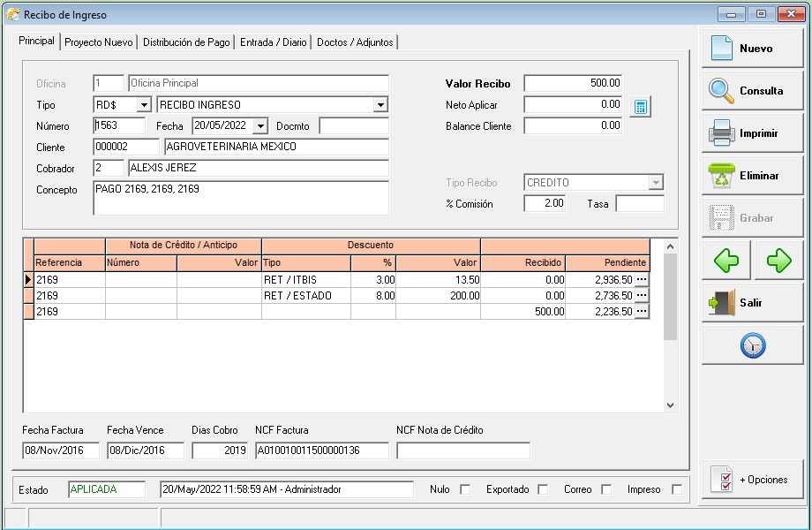Switch to the Distribución de Pago tab
The width and height of the screenshot is (812, 530).
[186, 42]
